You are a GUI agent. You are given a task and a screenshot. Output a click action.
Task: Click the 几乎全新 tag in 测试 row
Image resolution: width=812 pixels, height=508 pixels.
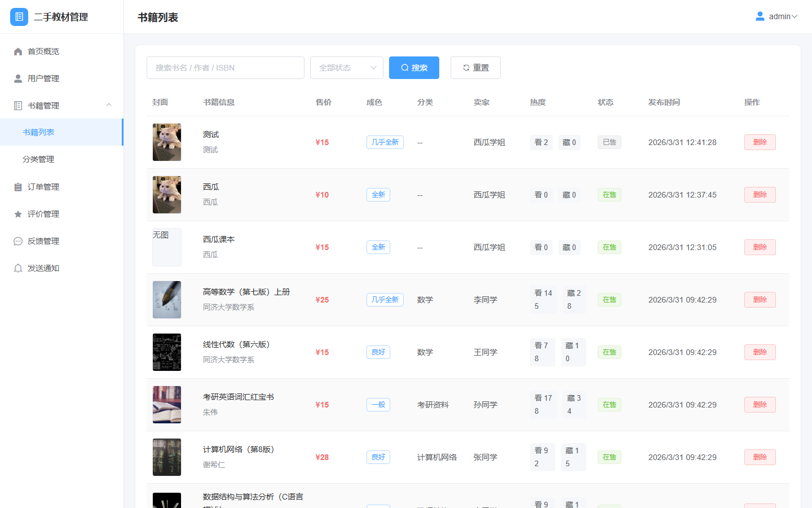tap(385, 142)
